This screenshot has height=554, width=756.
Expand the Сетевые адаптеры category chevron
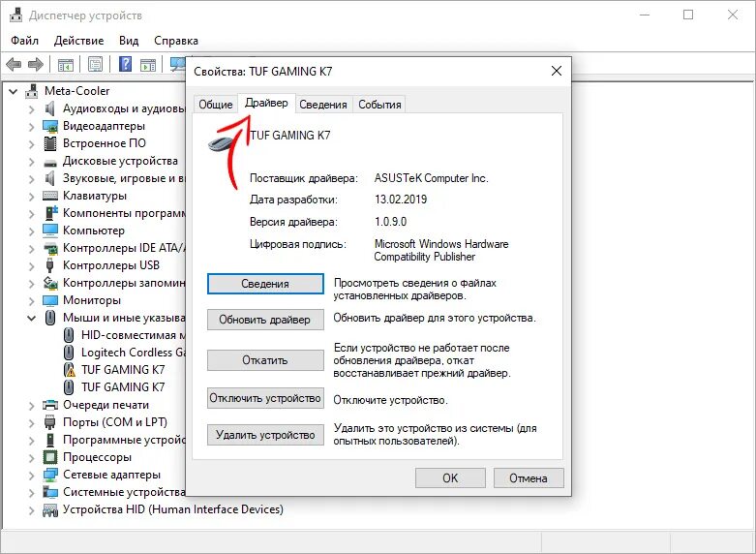pos(32,475)
